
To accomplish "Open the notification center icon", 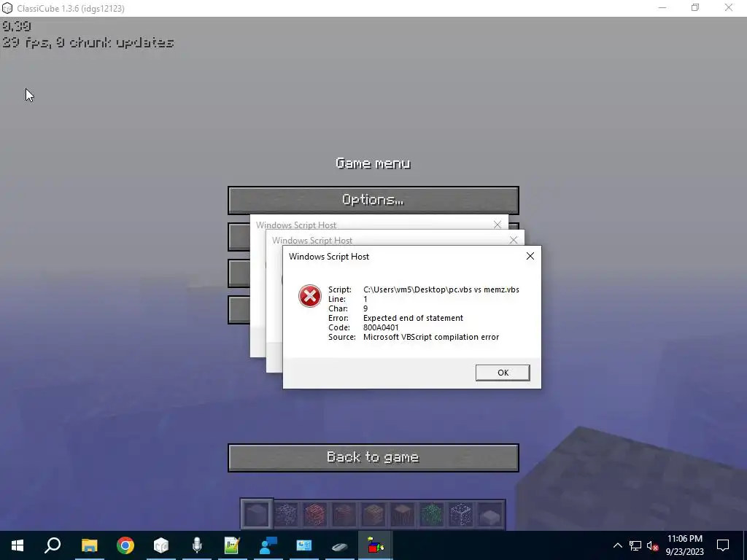I will 723,545.
